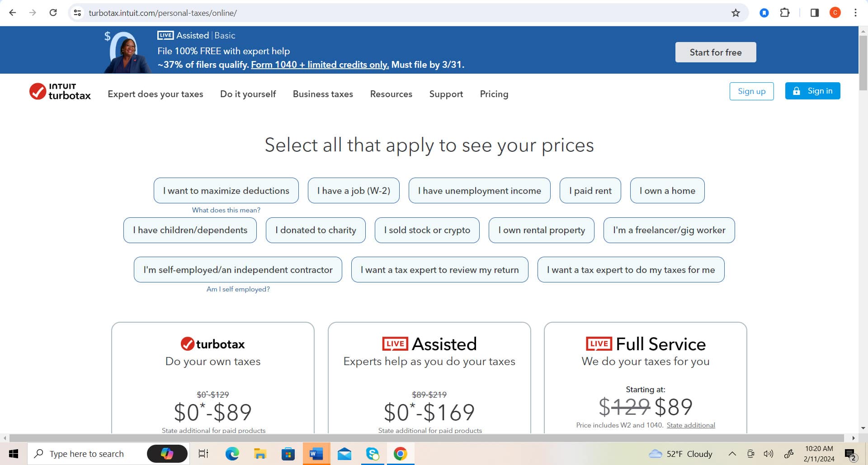The width and height of the screenshot is (868, 465).
Task: Open File Explorer from the taskbar
Action: [260, 454]
